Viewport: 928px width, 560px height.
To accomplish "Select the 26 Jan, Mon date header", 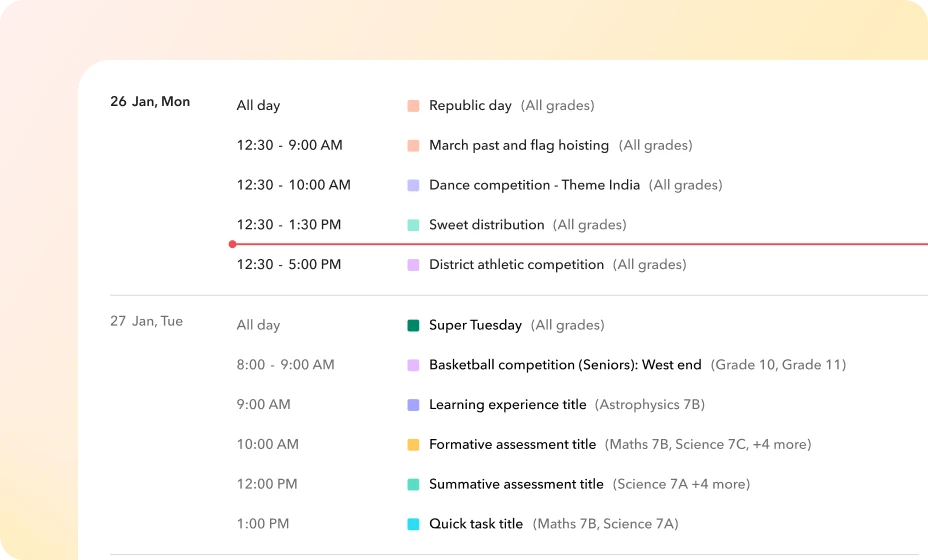I will click(150, 101).
